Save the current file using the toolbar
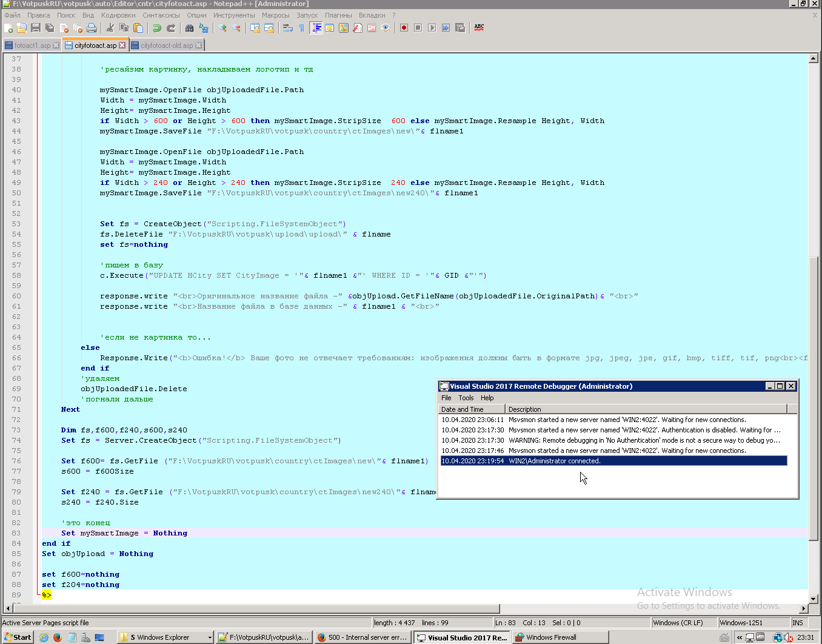Image resolution: width=822 pixels, height=644 pixels. (x=36, y=28)
